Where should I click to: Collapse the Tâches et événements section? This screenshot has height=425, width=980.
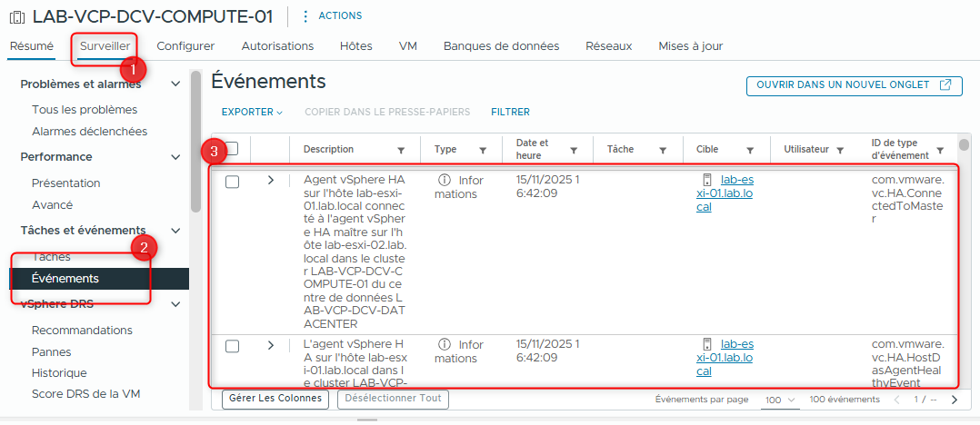point(176,231)
